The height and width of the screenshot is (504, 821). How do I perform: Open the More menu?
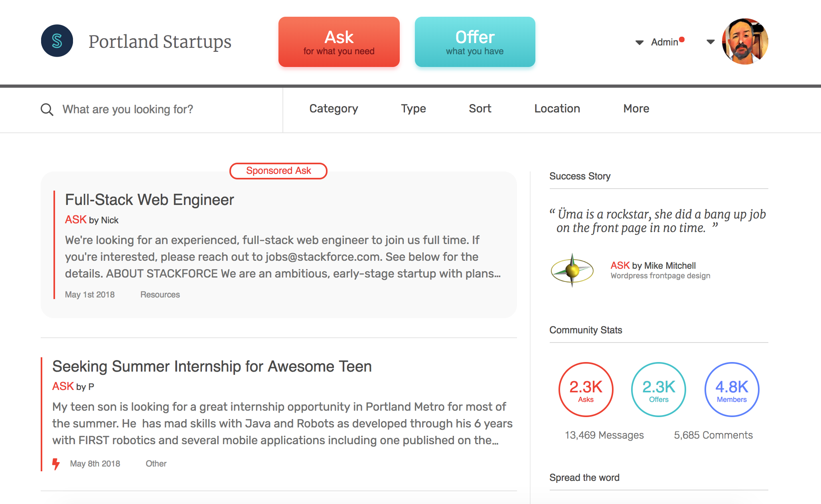pyautogui.click(x=636, y=108)
